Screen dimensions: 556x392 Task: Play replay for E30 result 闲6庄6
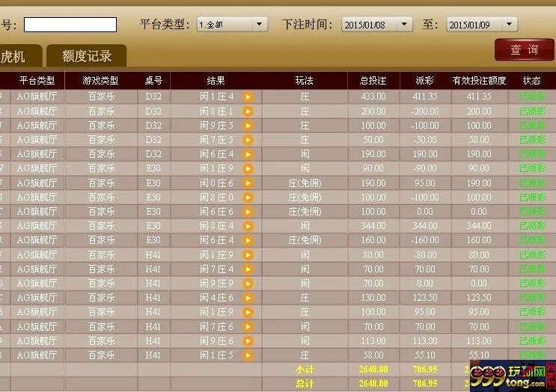[x=248, y=212]
